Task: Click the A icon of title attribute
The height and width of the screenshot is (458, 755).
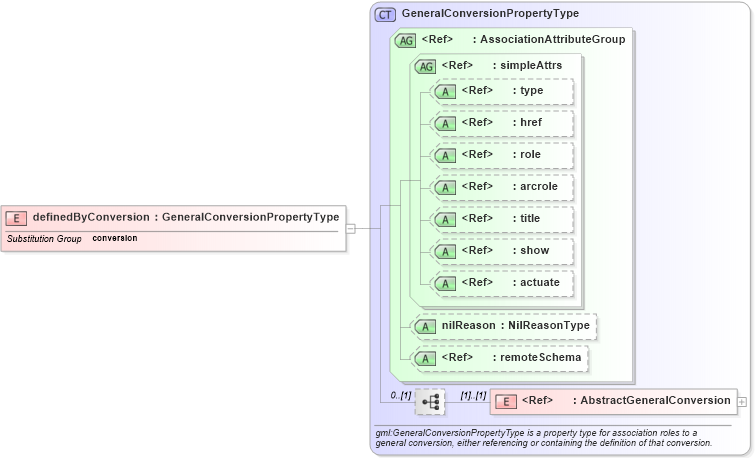Action: (445, 220)
